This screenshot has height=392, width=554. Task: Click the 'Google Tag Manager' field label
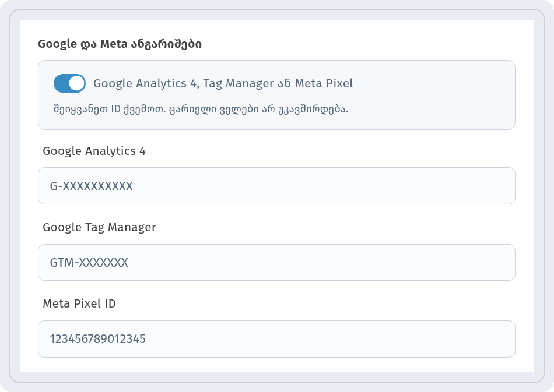pos(99,227)
